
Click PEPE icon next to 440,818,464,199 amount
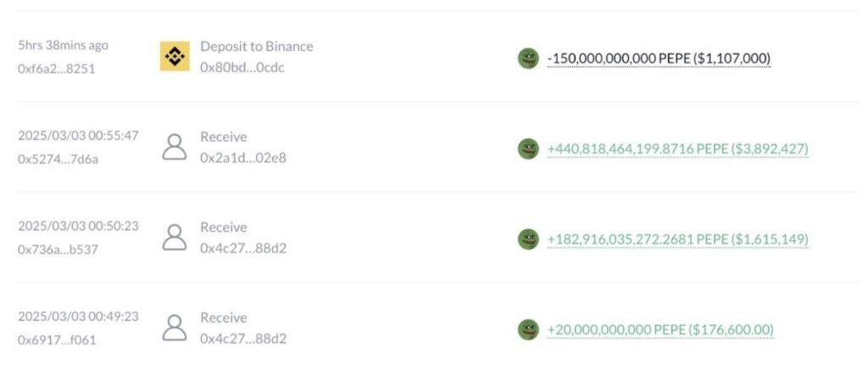click(528, 149)
